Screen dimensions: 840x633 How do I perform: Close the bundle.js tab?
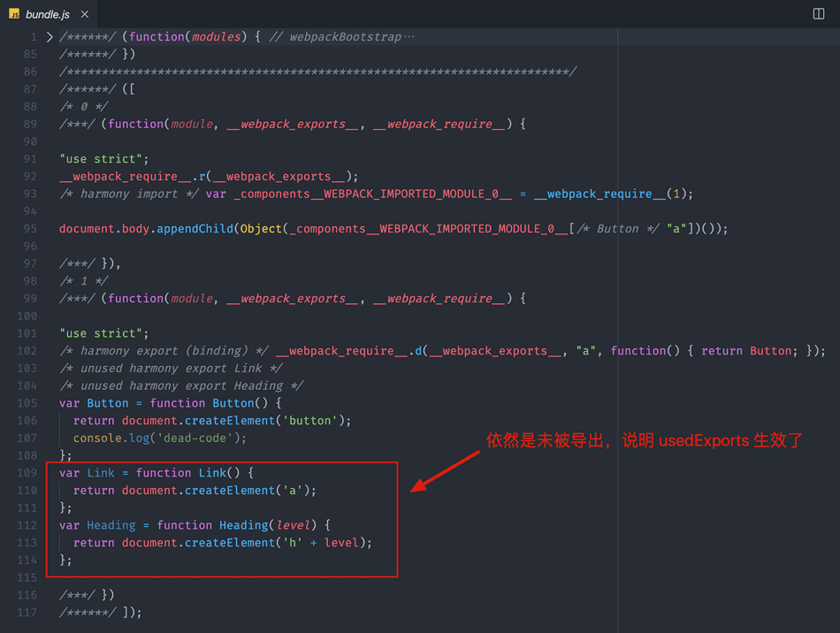84,14
